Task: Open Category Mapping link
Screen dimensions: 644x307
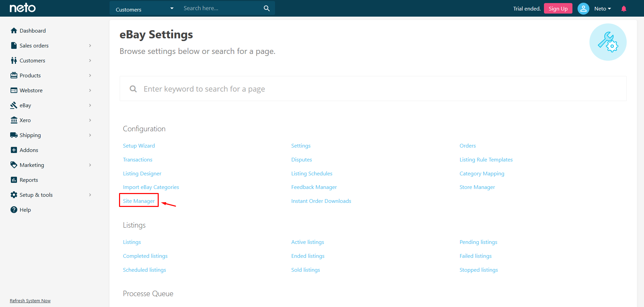Action: coord(482,173)
